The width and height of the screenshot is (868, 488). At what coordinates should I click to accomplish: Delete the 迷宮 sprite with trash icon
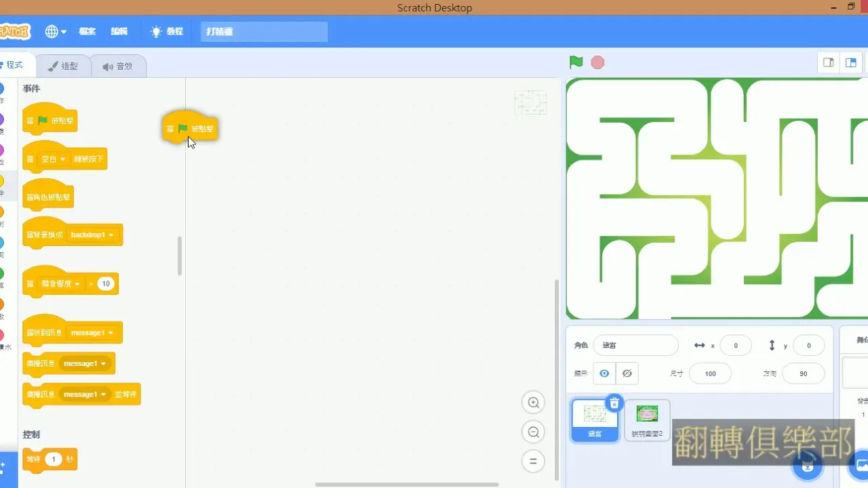pos(614,404)
